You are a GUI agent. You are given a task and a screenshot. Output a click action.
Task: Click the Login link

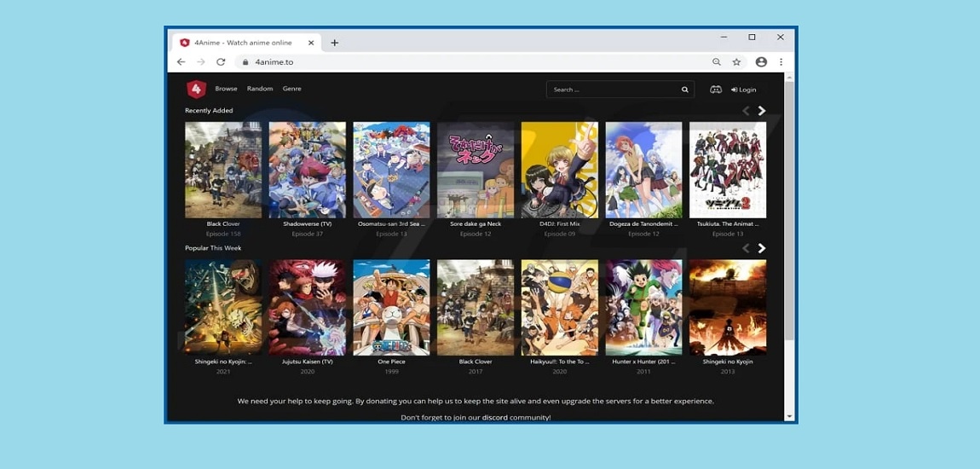tap(744, 90)
